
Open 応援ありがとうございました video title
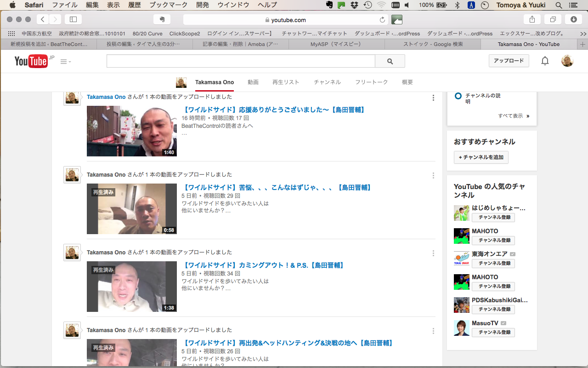[x=274, y=110]
